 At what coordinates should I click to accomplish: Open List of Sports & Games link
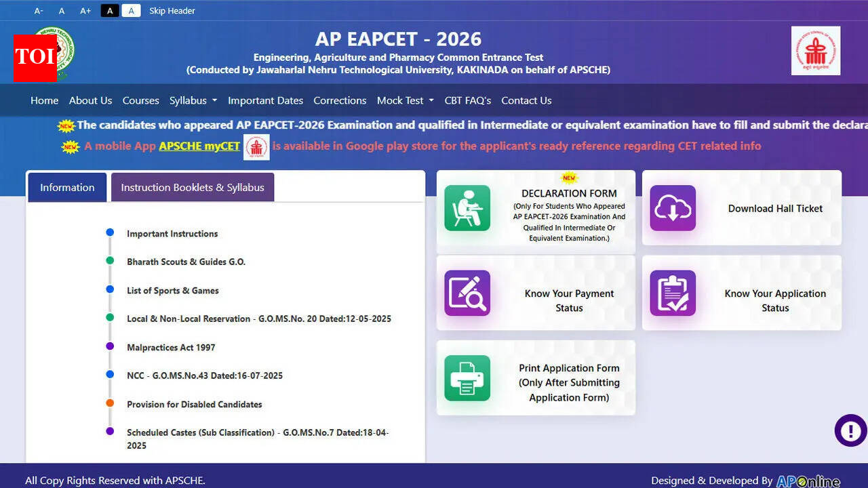pos(173,291)
